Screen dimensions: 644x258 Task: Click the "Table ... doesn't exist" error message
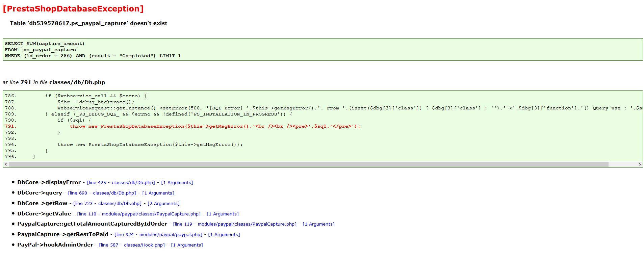tap(88, 23)
